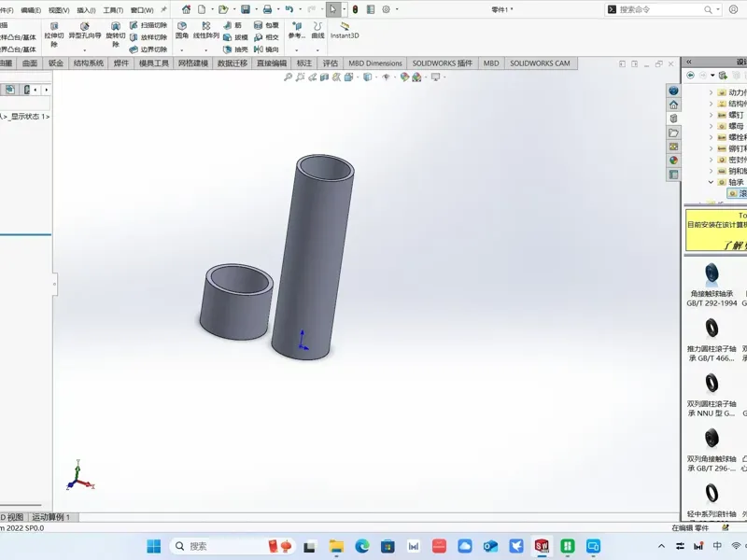Click the Save icon in top toolbar
The image size is (747, 560).
coord(246,9)
